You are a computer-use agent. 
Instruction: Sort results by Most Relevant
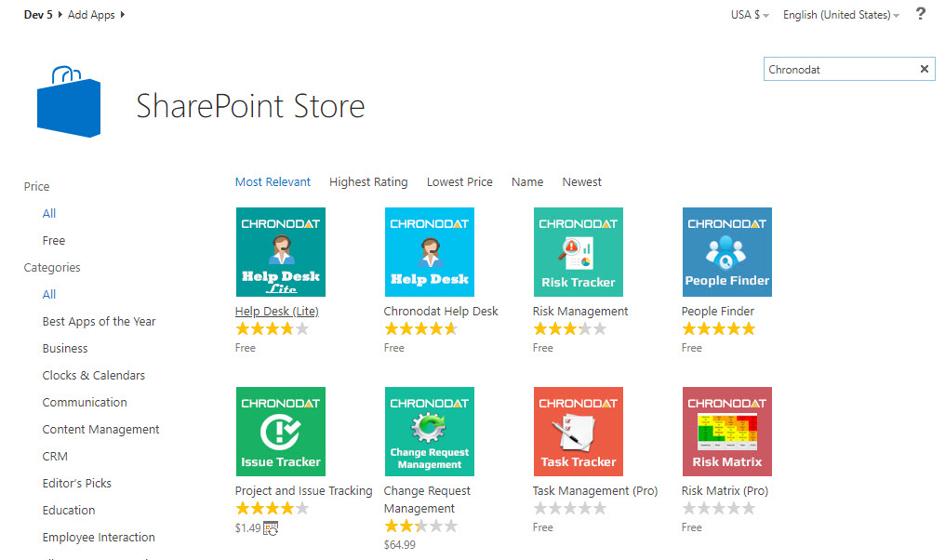tap(273, 182)
